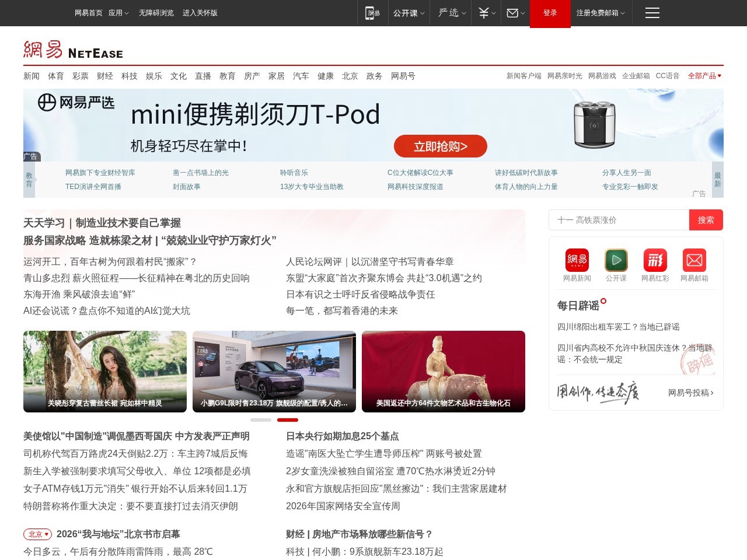747x560 pixels.
Task: Open 2026年国家网络安全宣传周 link
Action: (343, 506)
